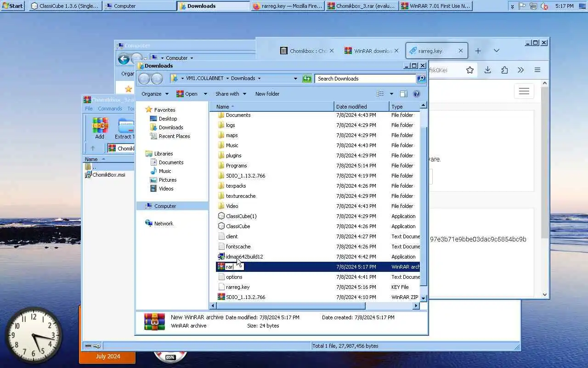Close the Chomikbox Firefox tab
The image size is (588, 368).
coord(332,51)
